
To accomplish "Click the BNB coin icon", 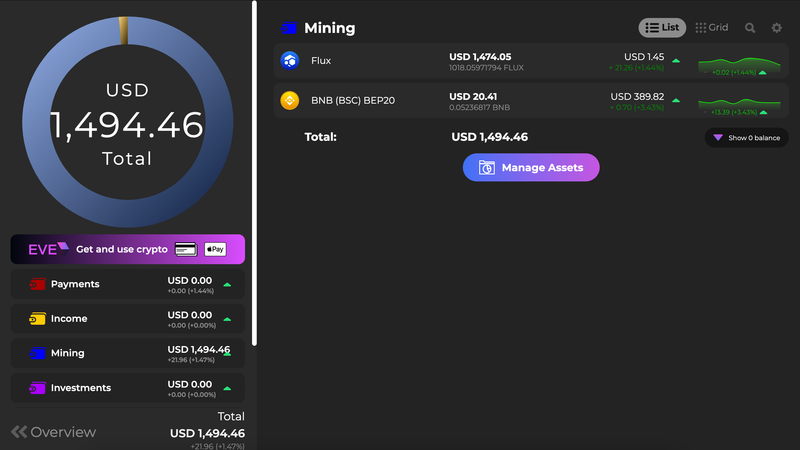I will (290, 100).
